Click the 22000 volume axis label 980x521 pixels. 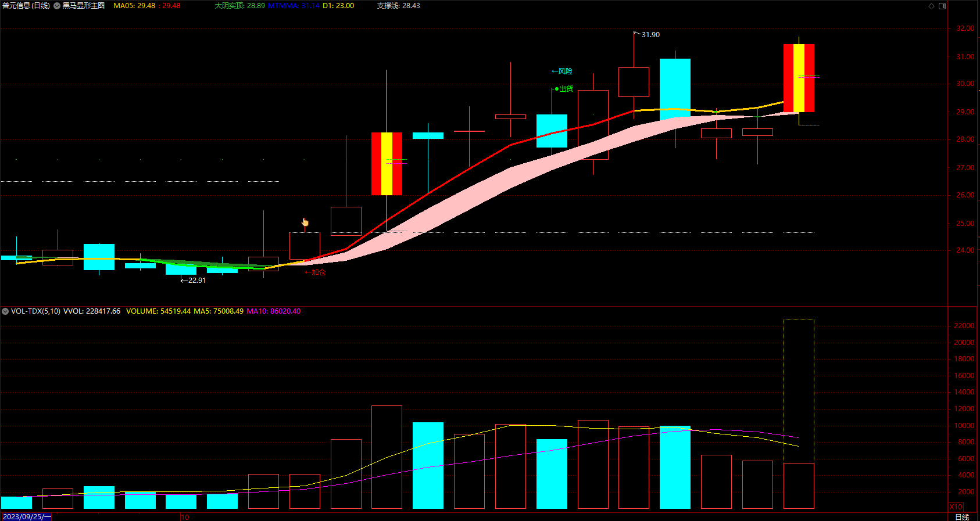click(964, 326)
